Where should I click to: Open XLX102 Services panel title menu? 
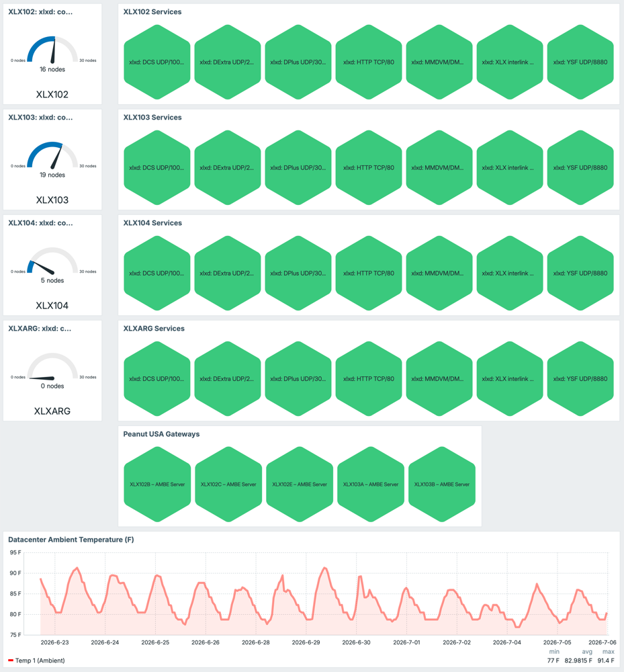pos(152,12)
